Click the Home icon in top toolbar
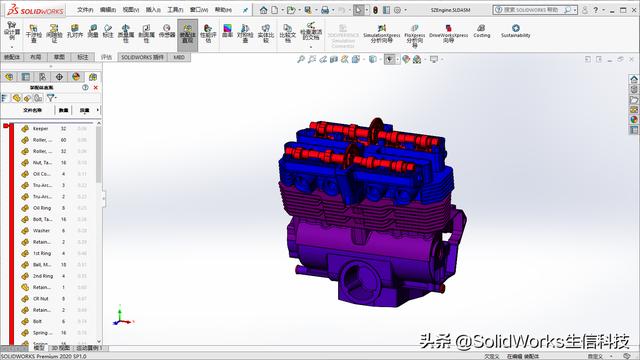This screenshot has width=640, height=360. [x=264, y=10]
